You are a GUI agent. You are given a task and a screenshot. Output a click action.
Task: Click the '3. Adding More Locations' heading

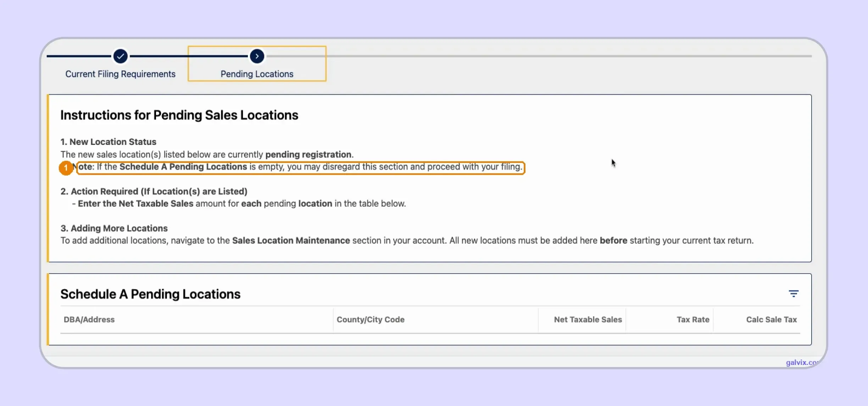[114, 228]
